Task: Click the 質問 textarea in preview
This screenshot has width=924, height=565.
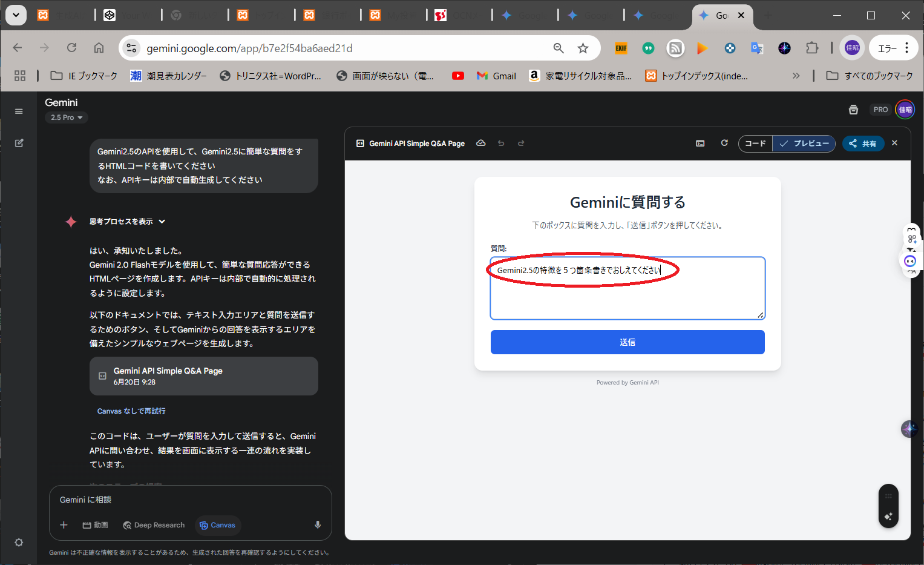Action: [627, 288]
